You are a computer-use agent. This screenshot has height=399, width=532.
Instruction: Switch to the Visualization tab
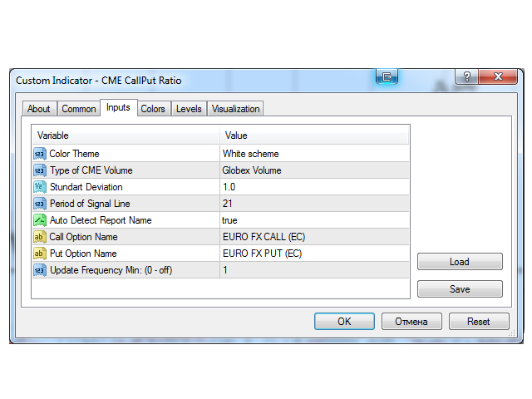click(235, 109)
